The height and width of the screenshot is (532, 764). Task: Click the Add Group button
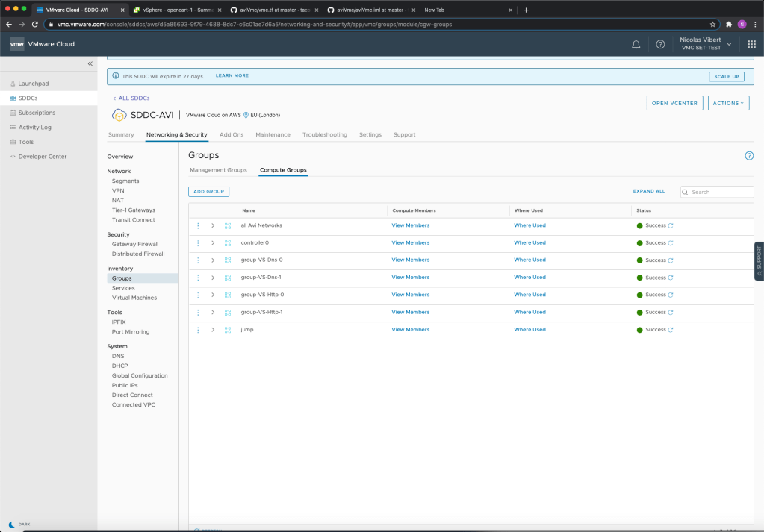point(208,192)
